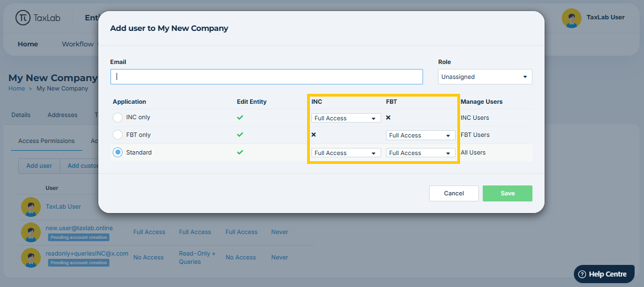Click Never value in new.user row

point(279,232)
